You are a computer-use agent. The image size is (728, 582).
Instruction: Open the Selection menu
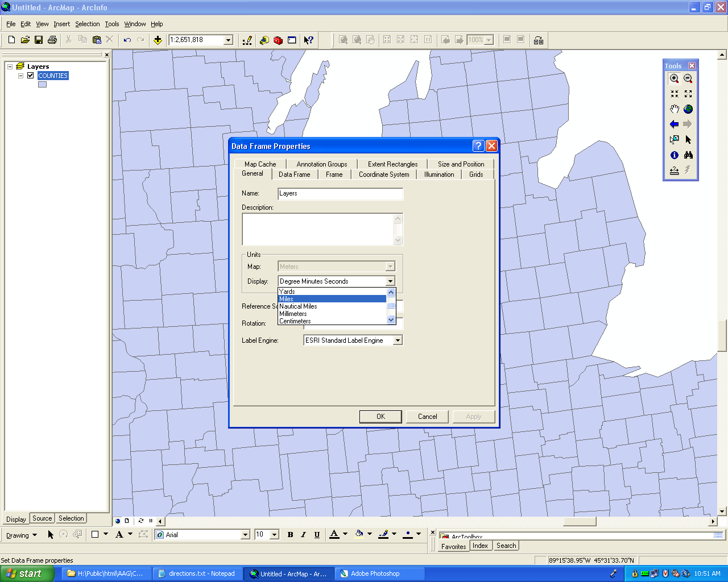tap(87, 24)
